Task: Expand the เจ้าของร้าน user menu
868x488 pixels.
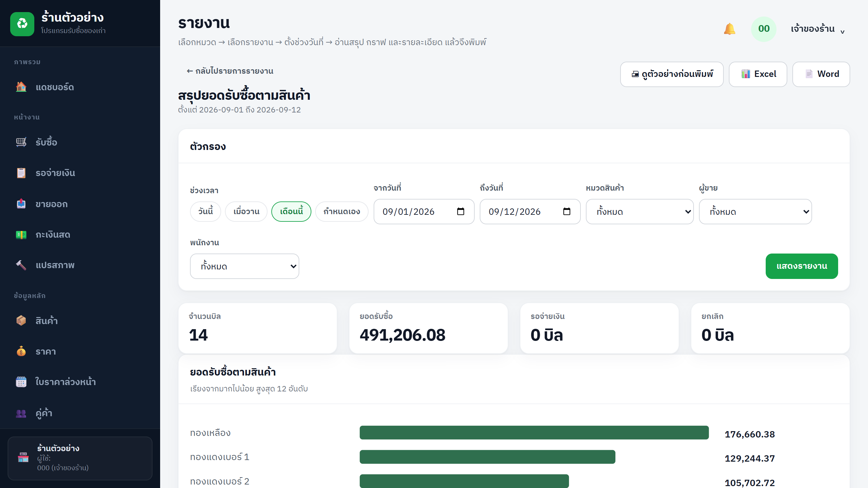Action: point(818,29)
